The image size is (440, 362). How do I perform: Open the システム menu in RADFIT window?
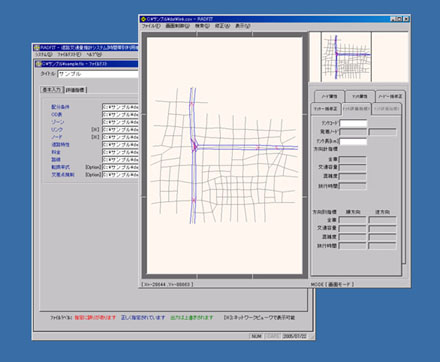43,54
